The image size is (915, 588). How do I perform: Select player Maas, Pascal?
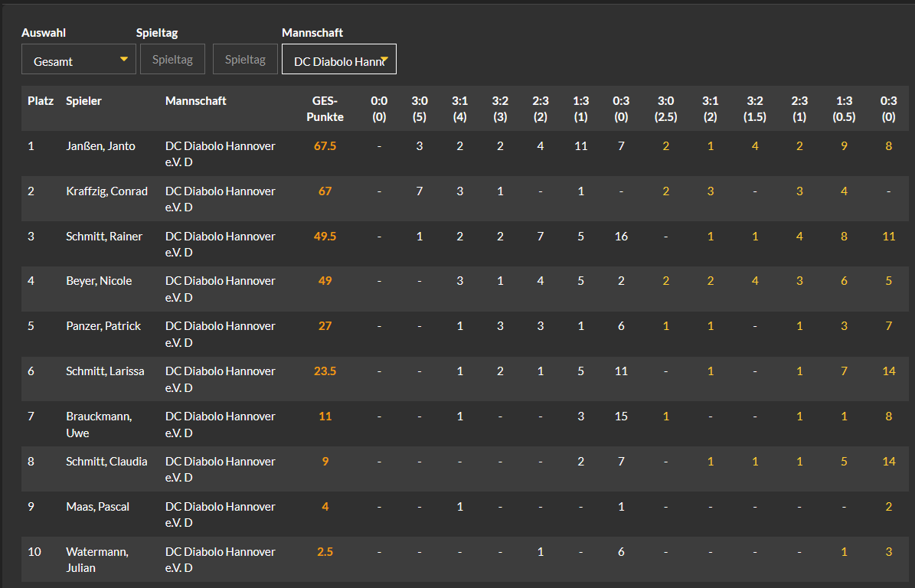click(97, 506)
